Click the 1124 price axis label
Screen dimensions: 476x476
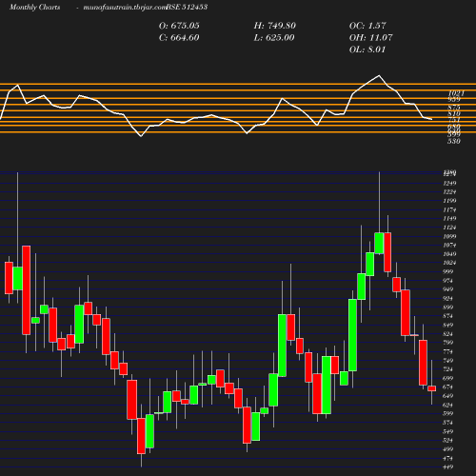(x=449, y=228)
